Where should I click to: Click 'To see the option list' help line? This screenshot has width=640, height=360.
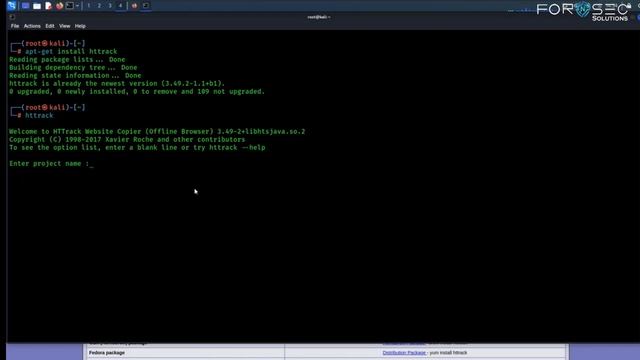pyautogui.click(x=137, y=148)
